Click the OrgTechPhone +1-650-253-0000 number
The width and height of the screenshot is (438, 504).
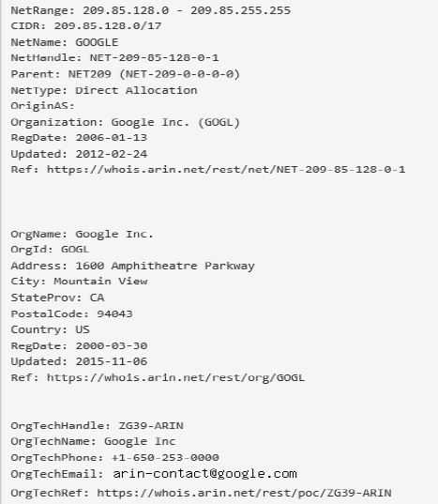[165, 458]
